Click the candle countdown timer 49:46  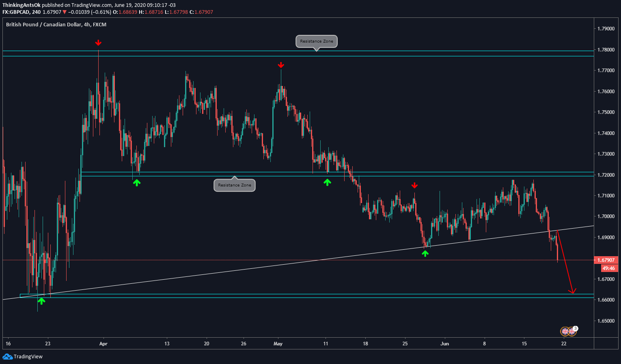tap(608, 268)
